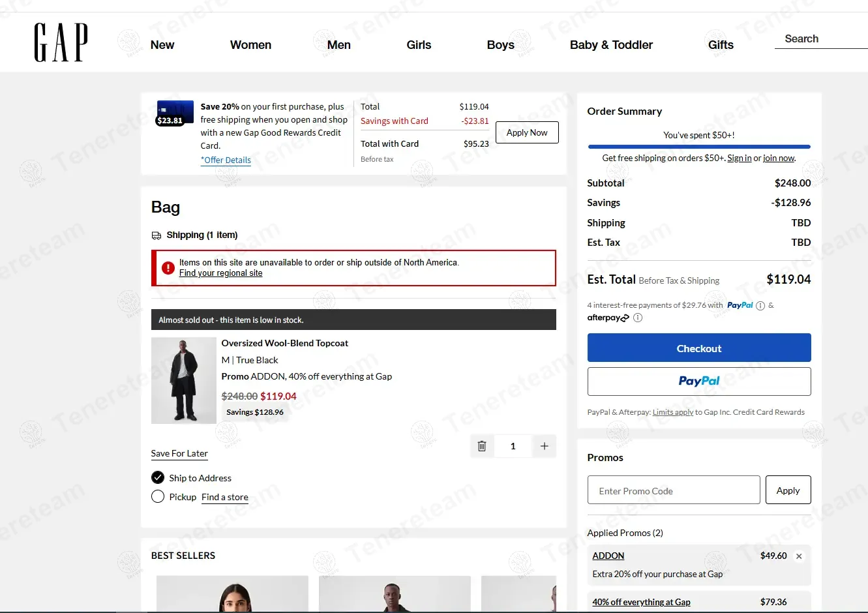
Task: Open the Men menu
Action: click(x=338, y=45)
